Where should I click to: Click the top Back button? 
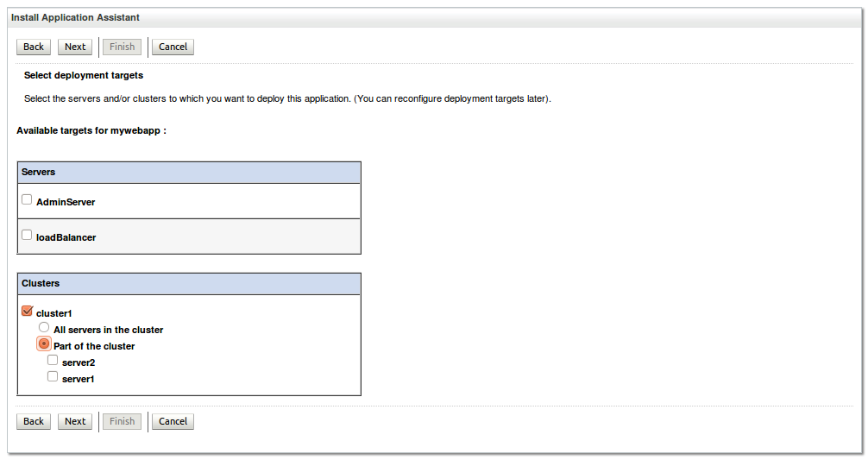[34, 47]
